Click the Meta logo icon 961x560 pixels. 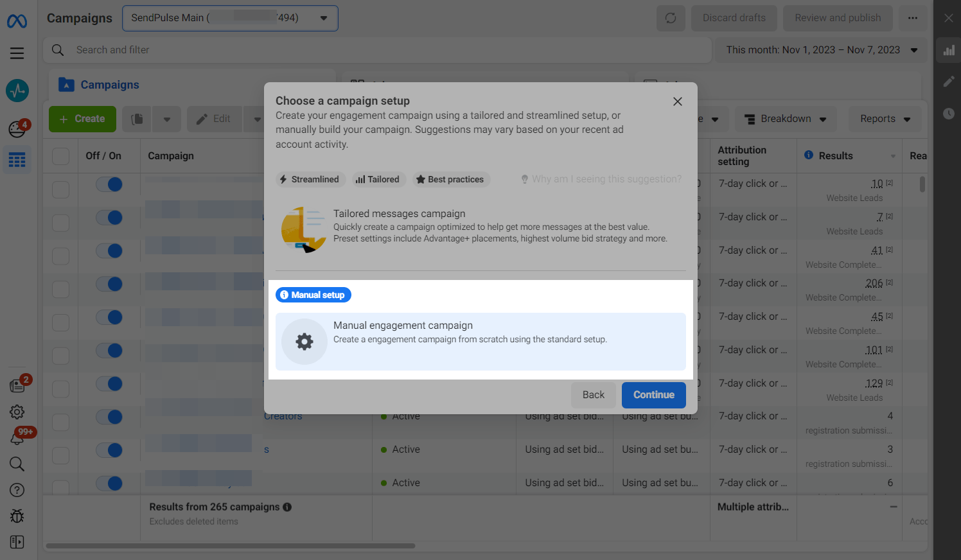[x=17, y=21]
